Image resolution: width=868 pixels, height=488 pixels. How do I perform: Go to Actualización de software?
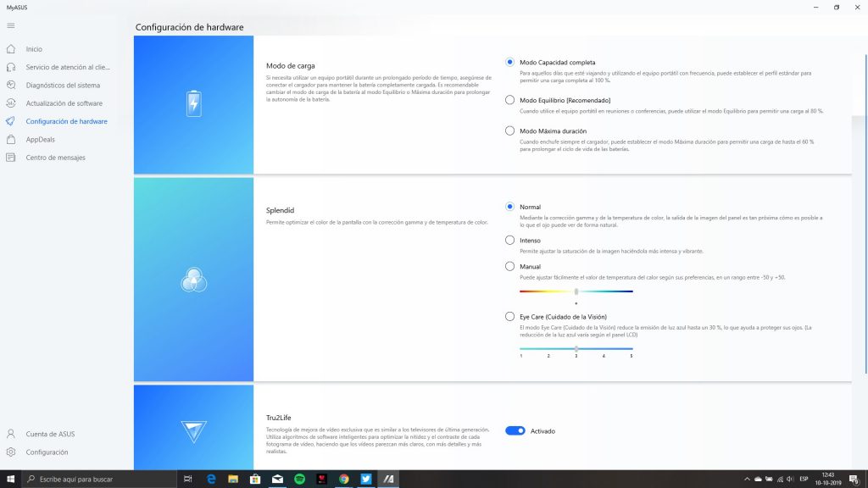coord(64,103)
